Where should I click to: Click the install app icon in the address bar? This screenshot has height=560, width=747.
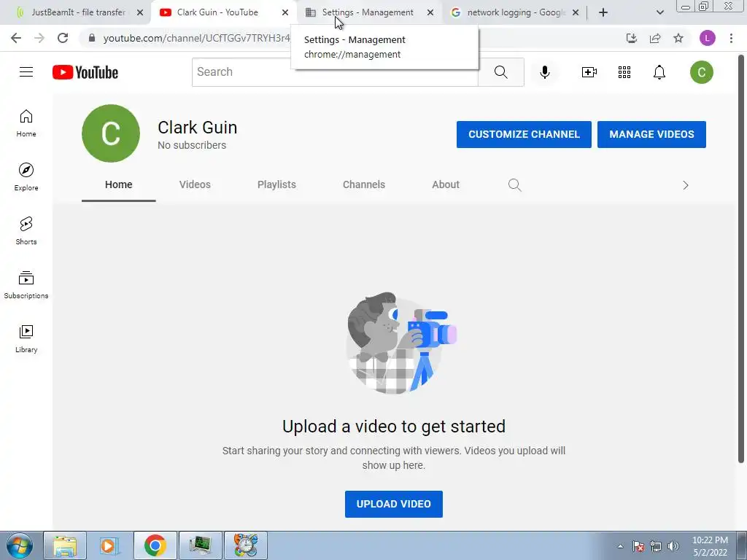tap(632, 38)
